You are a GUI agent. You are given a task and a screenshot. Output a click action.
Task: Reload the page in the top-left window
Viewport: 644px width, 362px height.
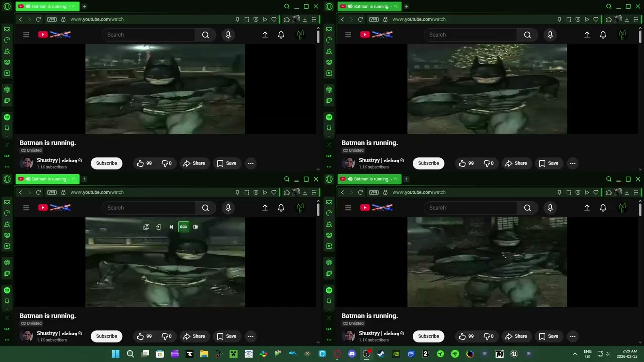pos(38,19)
